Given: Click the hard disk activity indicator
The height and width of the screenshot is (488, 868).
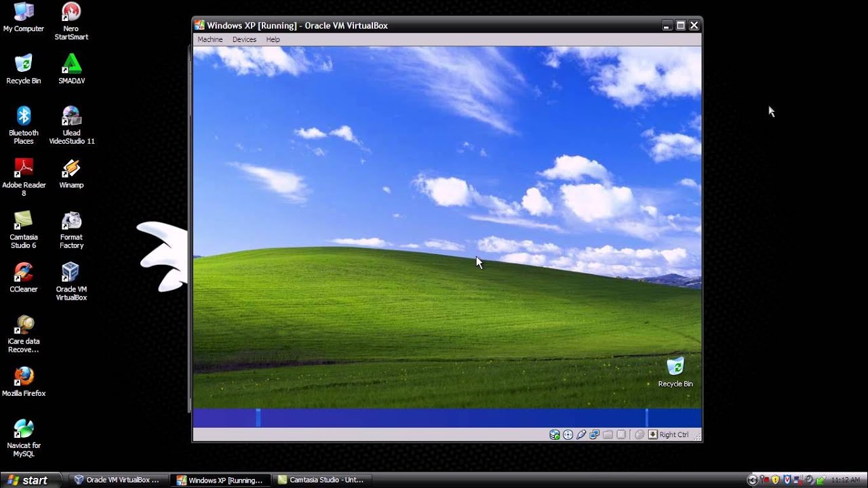Looking at the screenshot, I should click(x=555, y=434).
